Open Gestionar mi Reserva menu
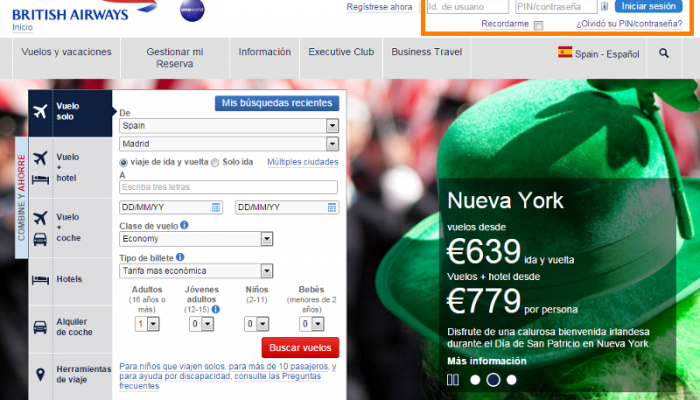 point(175,58)
